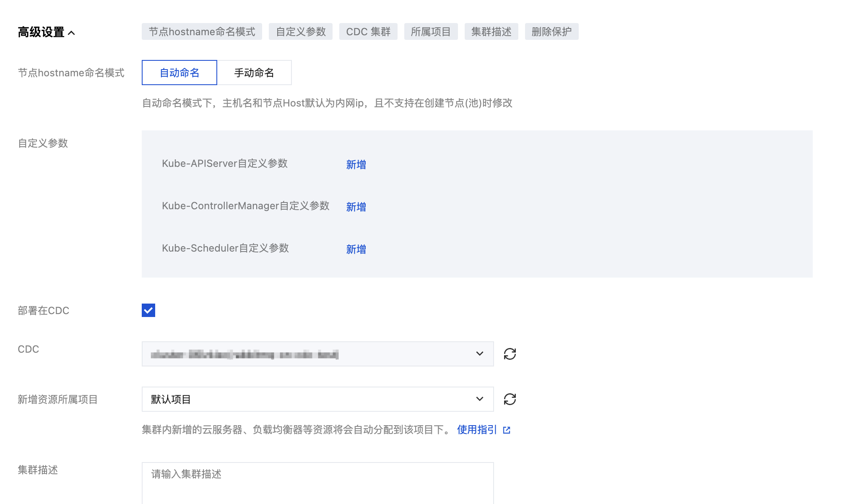The height and width of the screenshot is (504, 853).
Task: Add Kube-Scheduler custom parameter via 新增
Action: (x=356, y=249)
